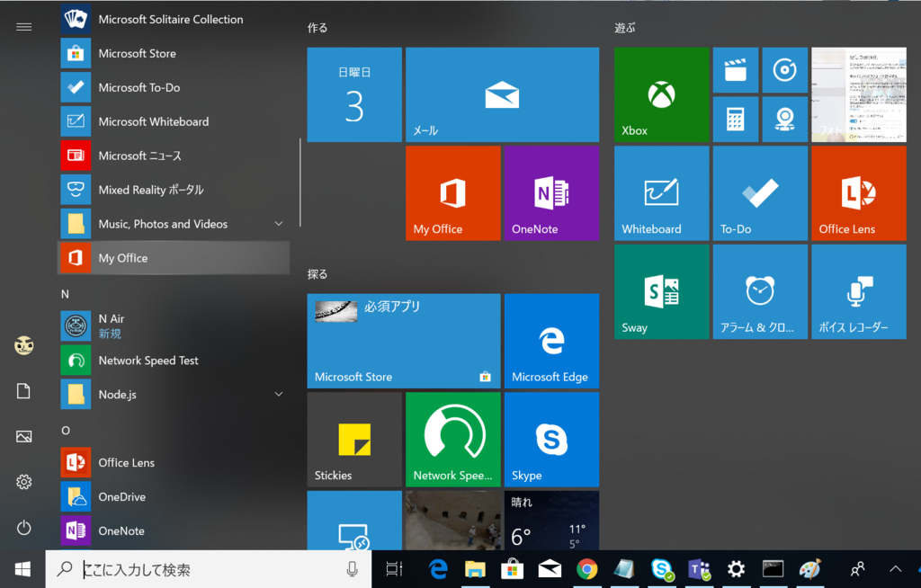Open the Groove Music disc tile
The image size is (921, 588).
(x=784, y=70)
